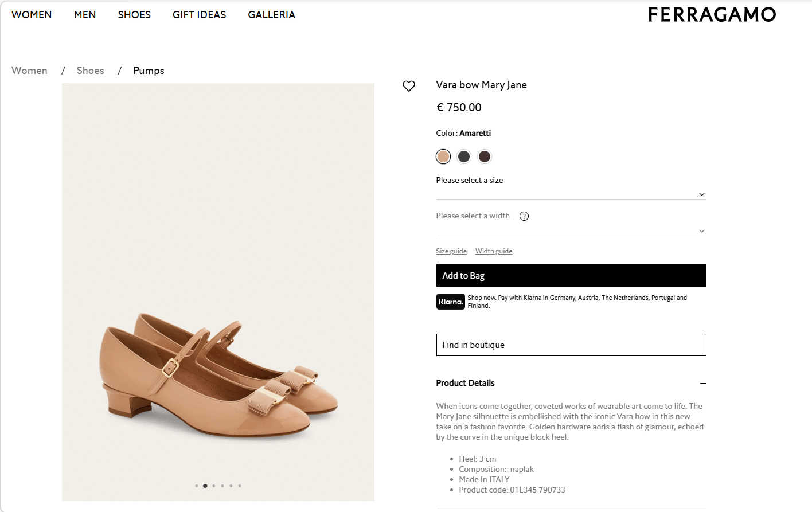This screenshot has height=512, width=812.
Task: Click the Klarna logo badge
Action: click(450, 302)
